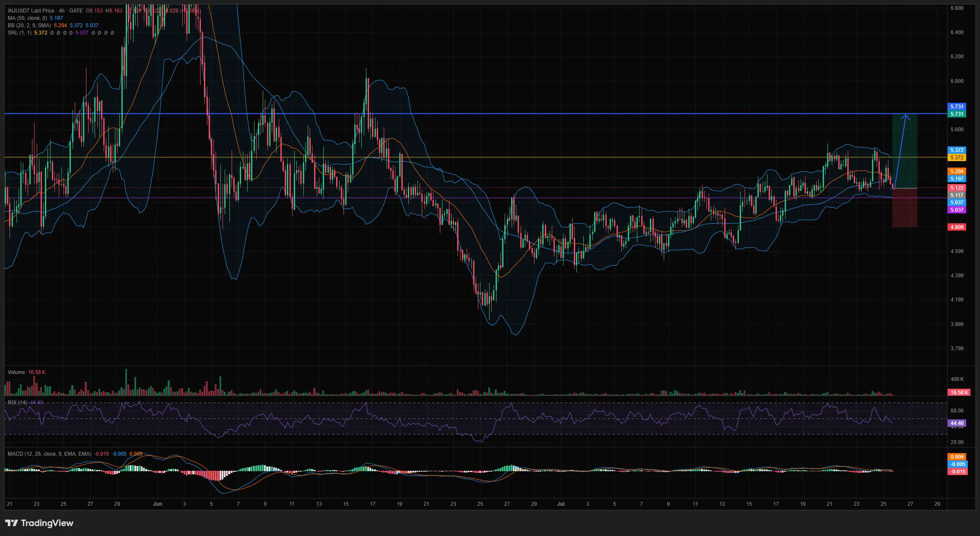Viewport: 980px width, 536px height.
Task: Click the gray 5.117 price tag
Action: pyautogui.click(x=957, y=195)
